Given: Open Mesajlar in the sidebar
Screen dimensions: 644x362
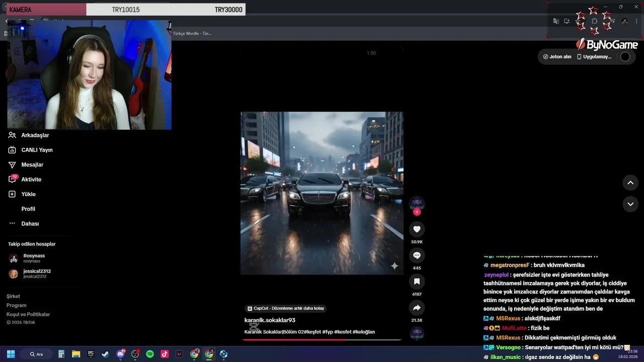Looking at the screenshot, I should click(x=26, y=164).
